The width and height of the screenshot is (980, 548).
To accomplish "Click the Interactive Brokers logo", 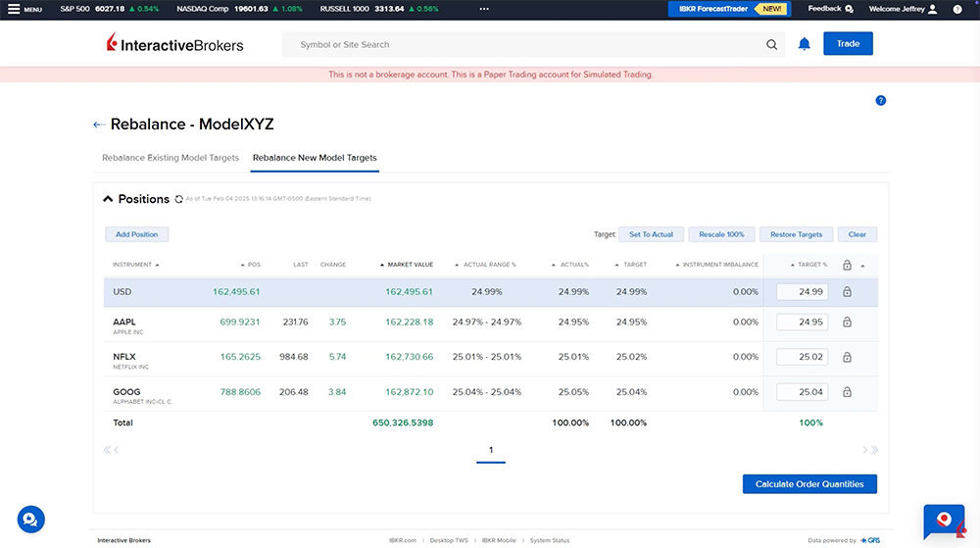I will pyautogui.click(x=175, y=44).
